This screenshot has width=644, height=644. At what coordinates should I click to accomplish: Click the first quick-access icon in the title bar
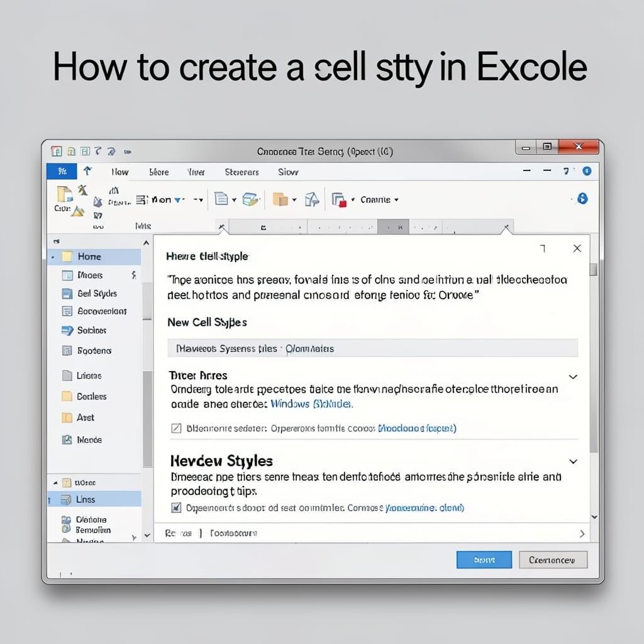coord(56,151)
